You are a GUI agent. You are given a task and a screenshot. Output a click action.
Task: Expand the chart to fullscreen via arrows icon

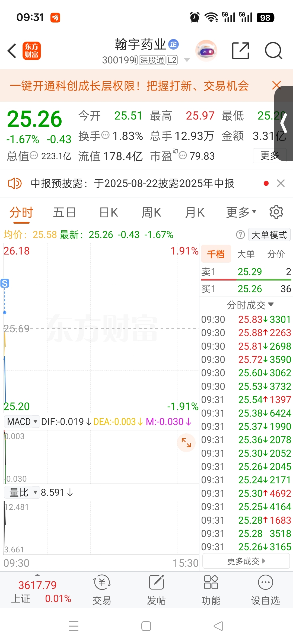[186, 443]
